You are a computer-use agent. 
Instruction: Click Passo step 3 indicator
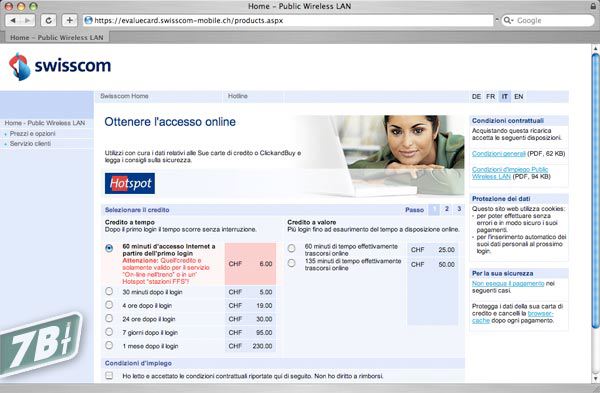tap(459, 209)
